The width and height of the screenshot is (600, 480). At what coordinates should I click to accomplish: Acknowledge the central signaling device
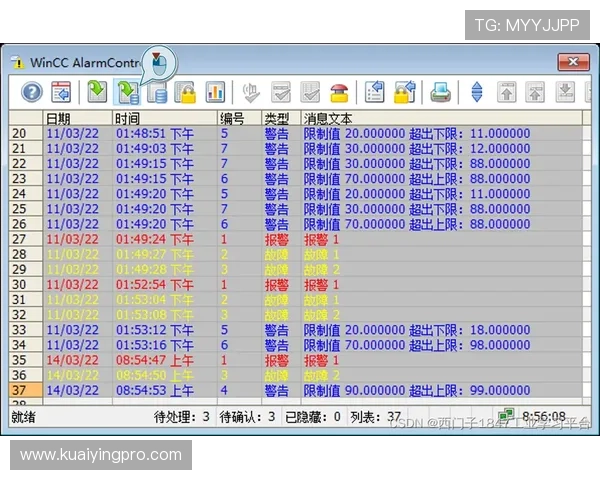251,92
